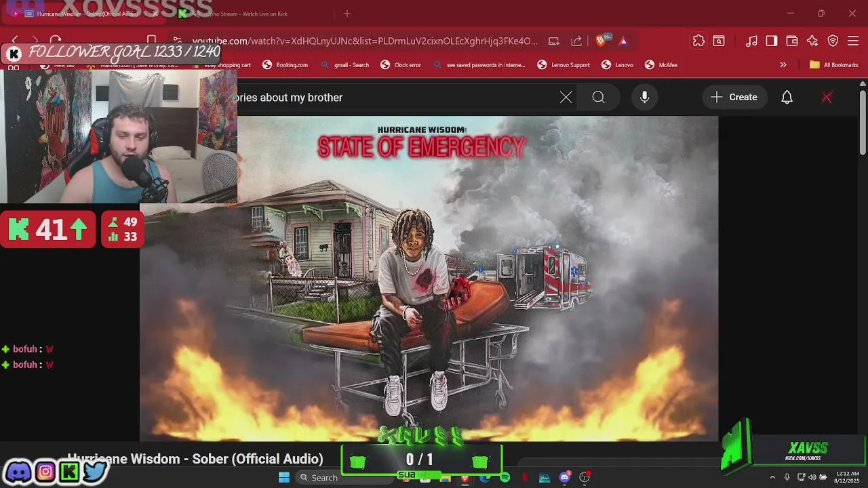
Task: Open the Brave playlist music note icon
Action: (751, 41)
